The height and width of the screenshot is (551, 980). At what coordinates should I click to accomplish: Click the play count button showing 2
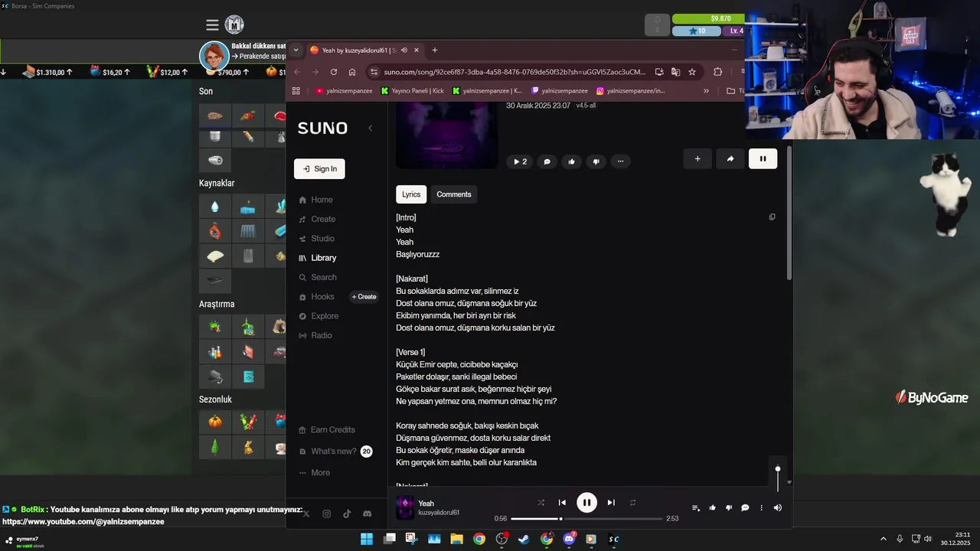coord(520,161)
